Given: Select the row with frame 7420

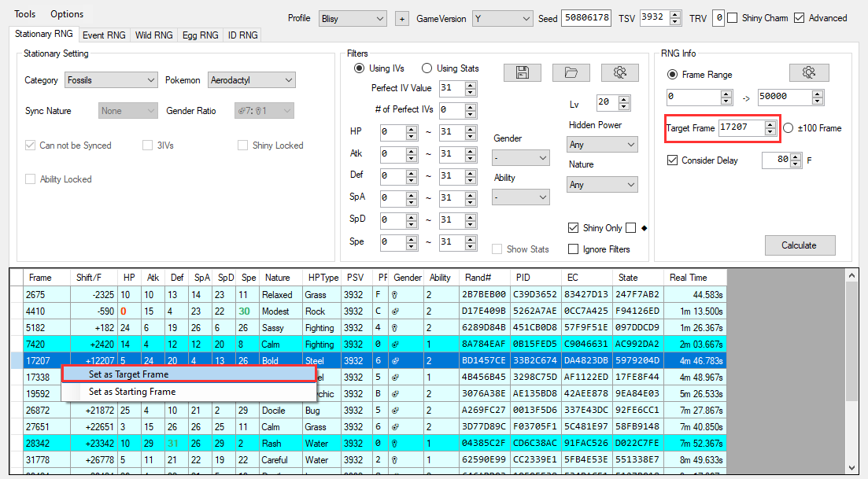Looking at the screenshot, I should (x=368, y=345).
